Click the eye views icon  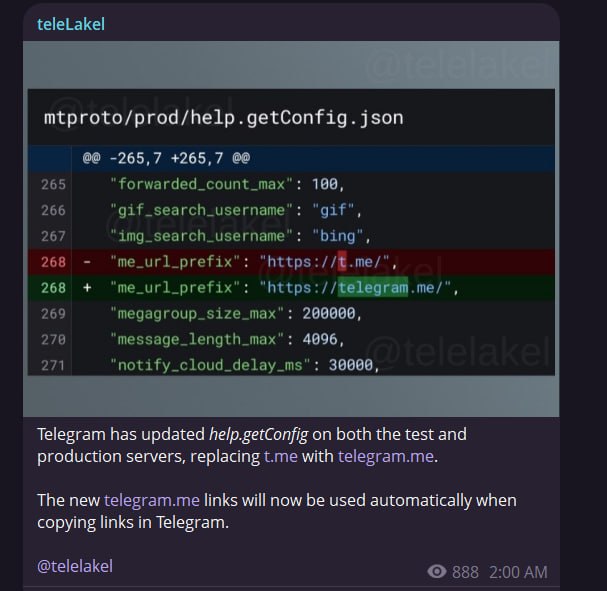[437, 571]
